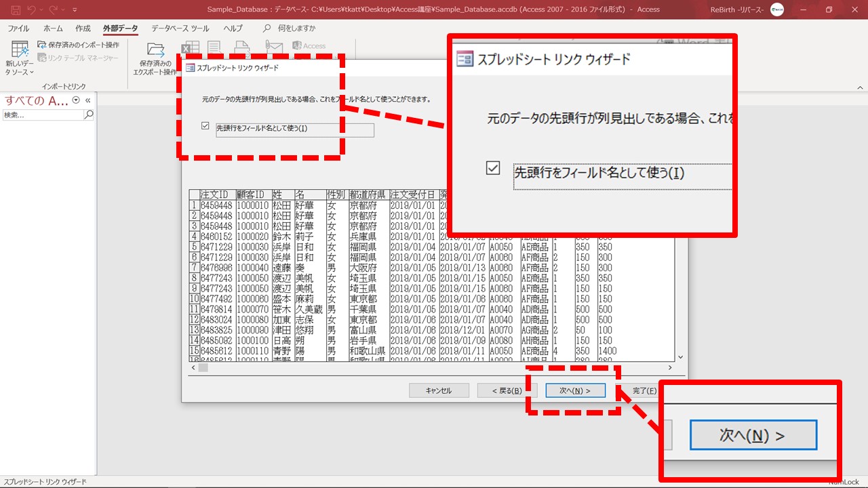Screen dimensions: 868x488
Task: Open 新しいデータソース new data source icon
Action: (x=20, y=52)
